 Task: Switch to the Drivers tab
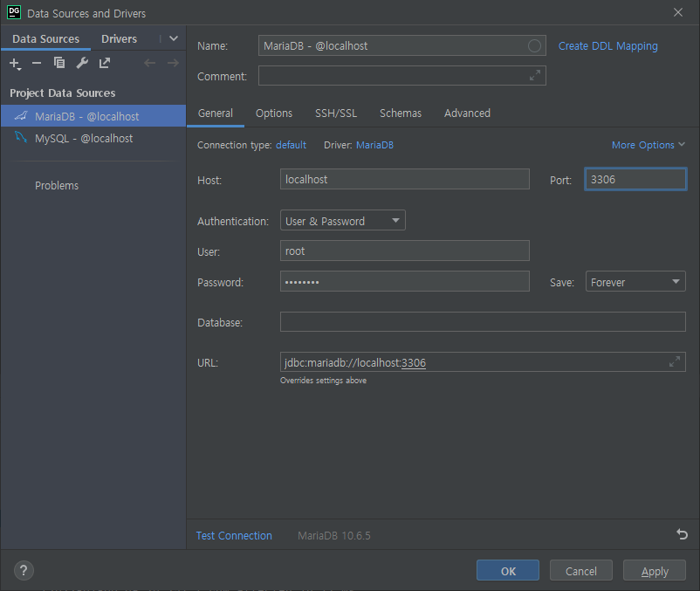click(x=119, y=38)
